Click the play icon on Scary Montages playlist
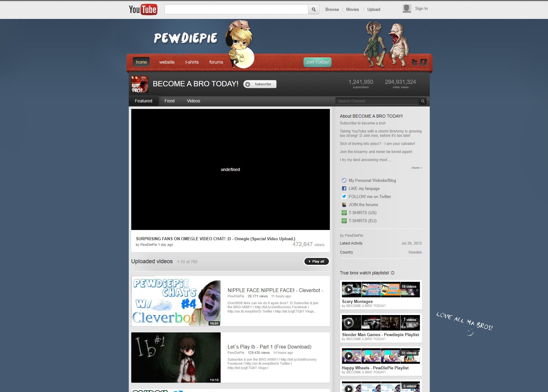 coord(349,289)
